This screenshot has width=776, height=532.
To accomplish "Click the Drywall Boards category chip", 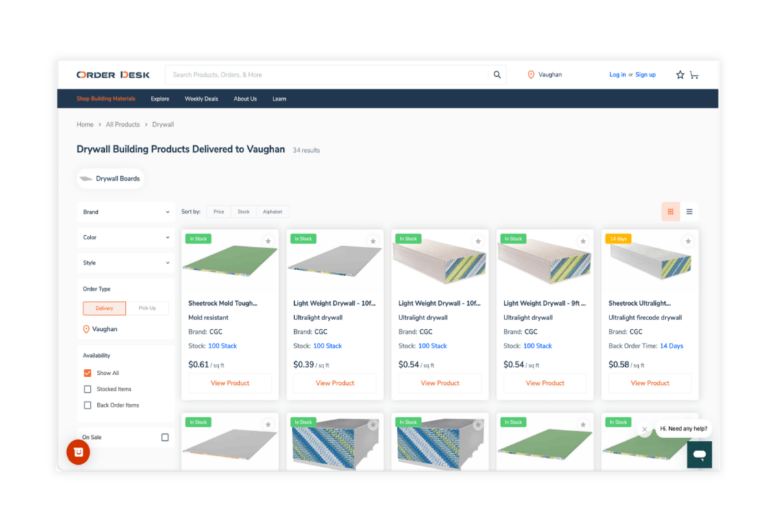I will pyautogui.click(x=110, y=179).
